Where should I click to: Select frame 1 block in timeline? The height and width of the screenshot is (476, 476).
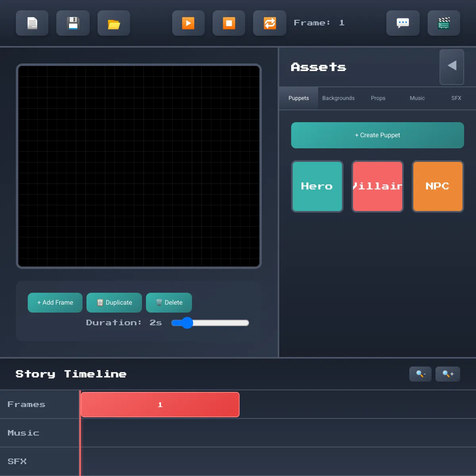160,405
